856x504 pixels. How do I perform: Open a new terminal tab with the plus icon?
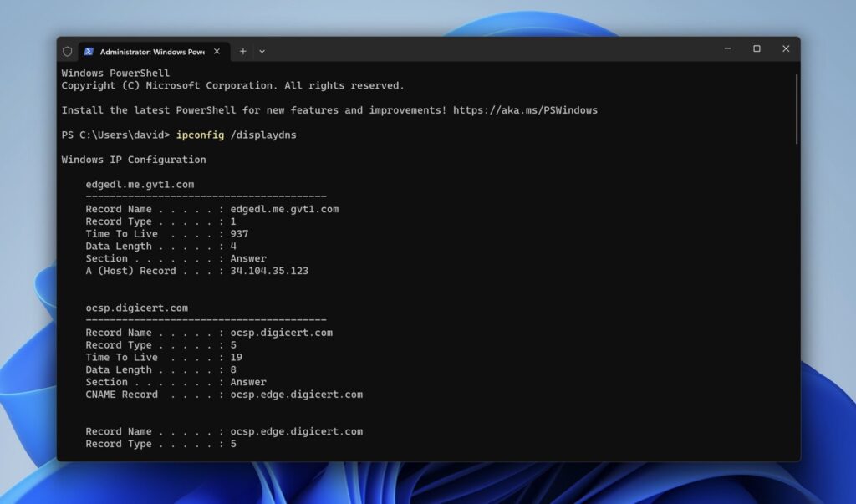click(x=242, y=51)
